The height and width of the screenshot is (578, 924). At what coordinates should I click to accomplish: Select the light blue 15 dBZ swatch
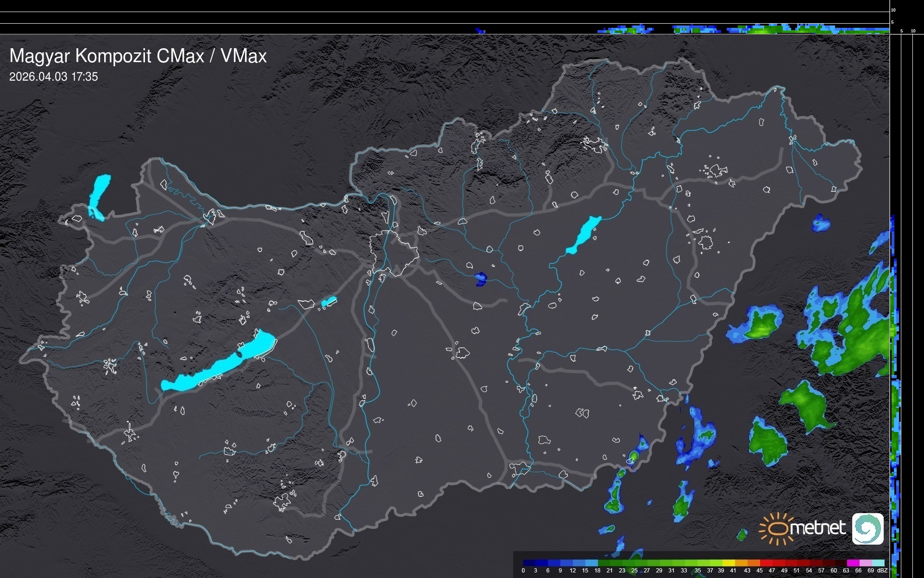pyautogui.click(x=592, y=563)
